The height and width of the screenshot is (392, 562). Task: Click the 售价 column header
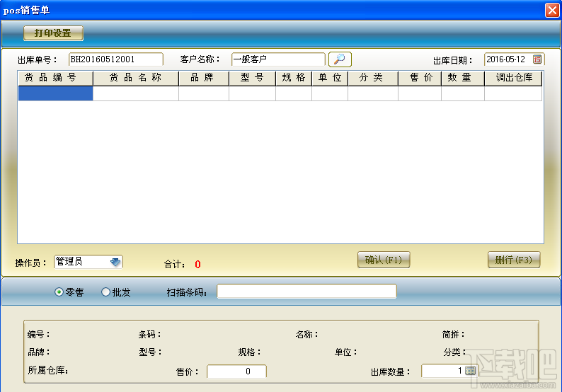click(x=420, y=78)
